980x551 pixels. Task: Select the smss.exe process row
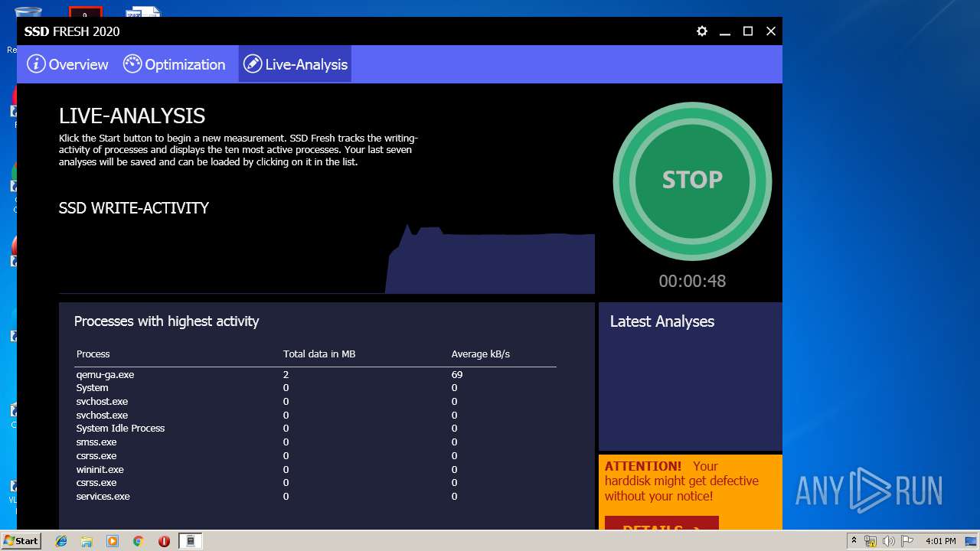[315, 442]
